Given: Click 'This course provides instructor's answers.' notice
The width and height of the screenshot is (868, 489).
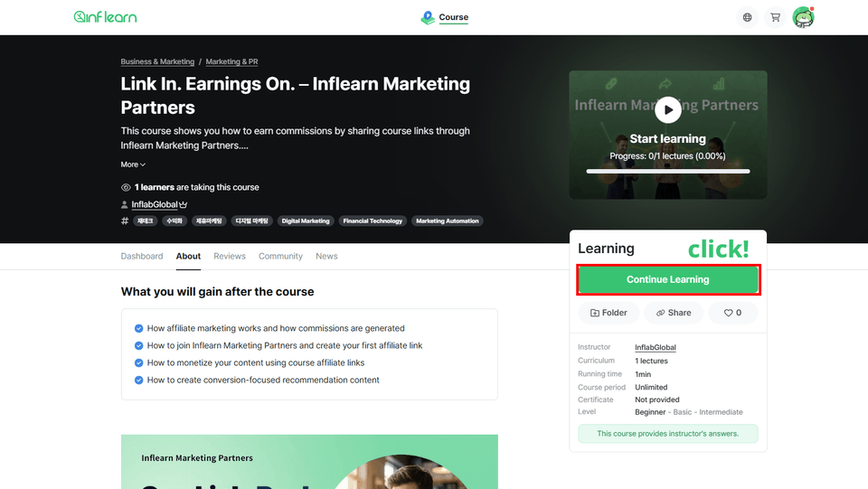Looking at the screenshot, I should (x=668, y=434).
